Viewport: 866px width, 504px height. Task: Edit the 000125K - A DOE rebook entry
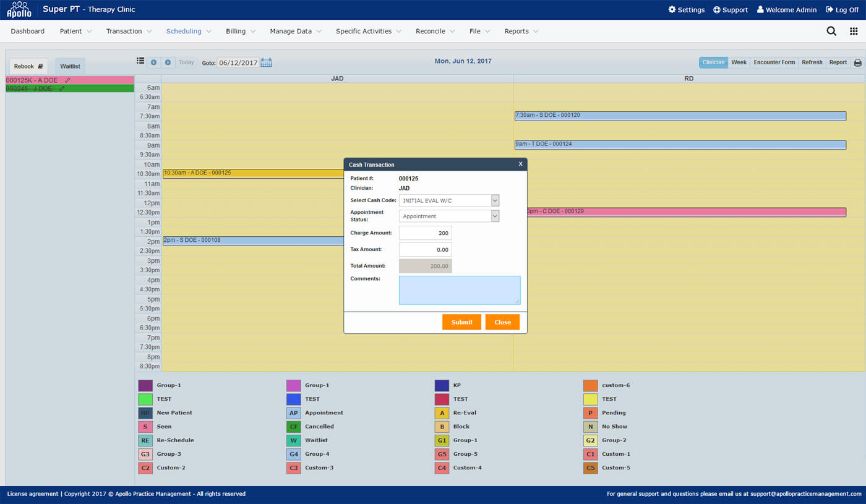pyautogui.click(x=67, y=80)
